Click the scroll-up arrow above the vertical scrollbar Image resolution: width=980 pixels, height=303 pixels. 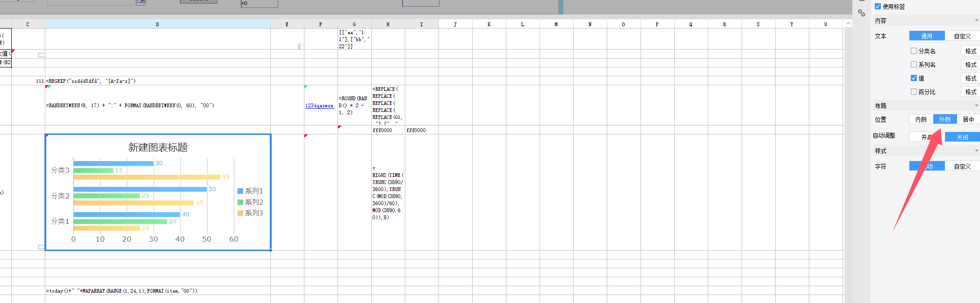point(848,24)
